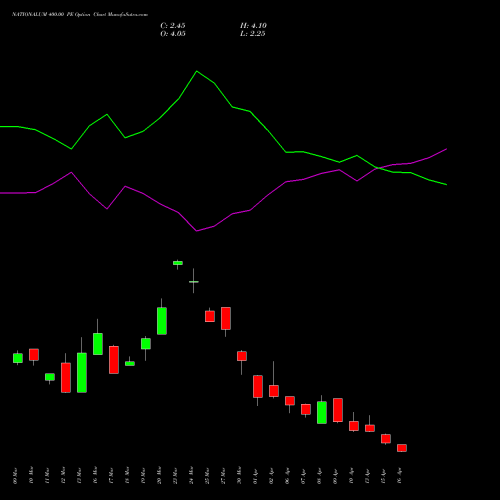The height and width of the screenshot is (500, 500).
Task: Click the lowest trough of the purple indicator line
Action: click(197, 231)
